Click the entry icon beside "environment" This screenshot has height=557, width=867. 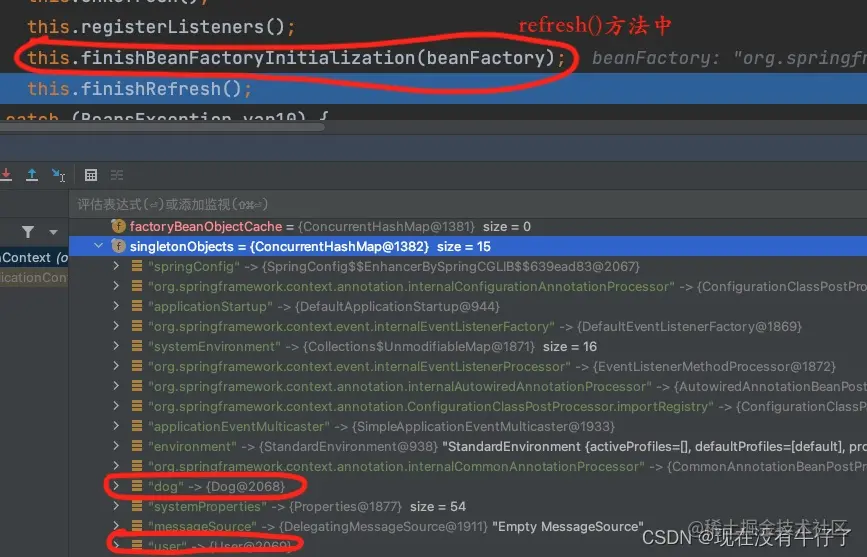pos(137,446)
